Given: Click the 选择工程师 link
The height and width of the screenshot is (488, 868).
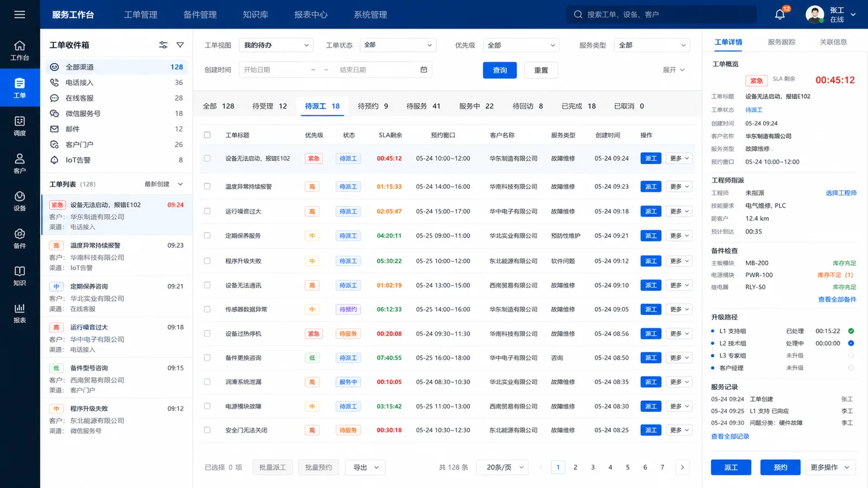Looking at the screenshot, I should (841, 193).
